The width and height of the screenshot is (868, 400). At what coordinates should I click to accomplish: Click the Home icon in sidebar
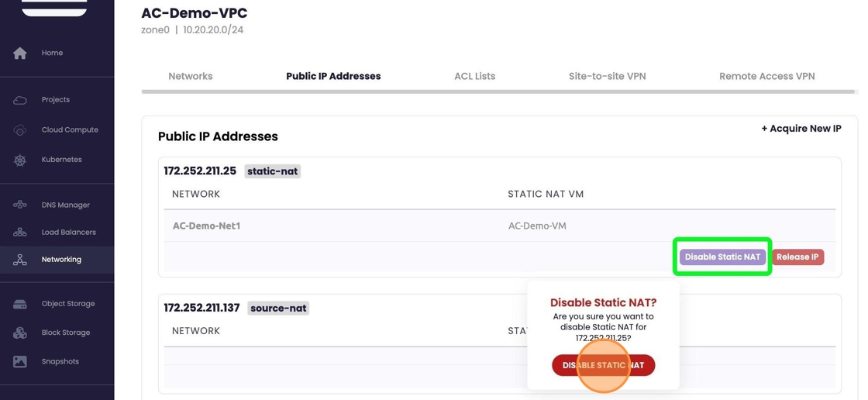20,53
